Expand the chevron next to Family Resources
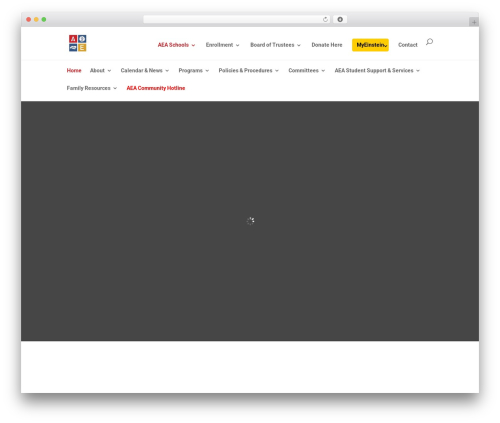 click(115, 88)
